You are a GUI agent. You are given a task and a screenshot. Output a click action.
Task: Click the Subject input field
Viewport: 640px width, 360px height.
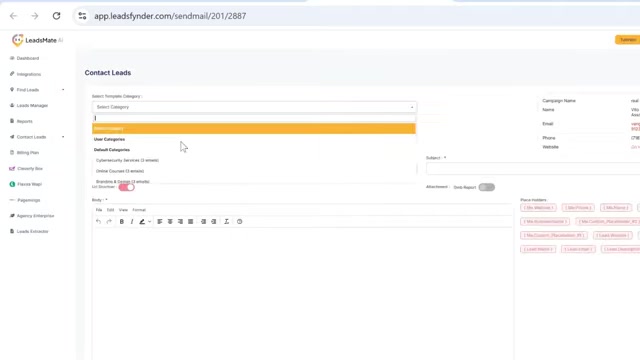pos(533,169)
